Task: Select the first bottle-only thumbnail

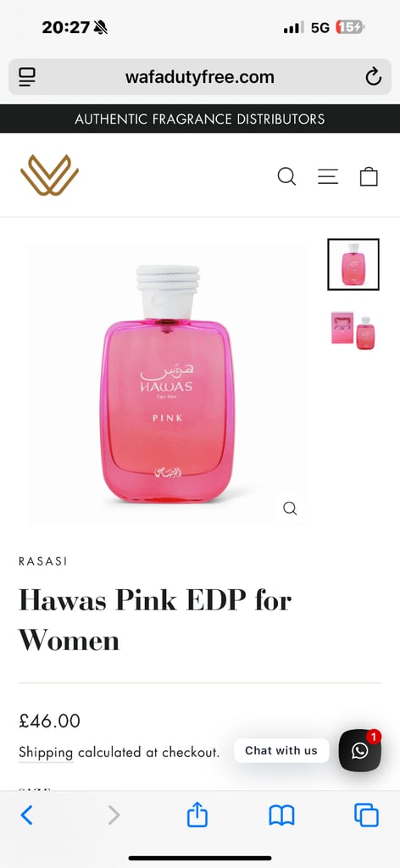Action: coord(353,264)
